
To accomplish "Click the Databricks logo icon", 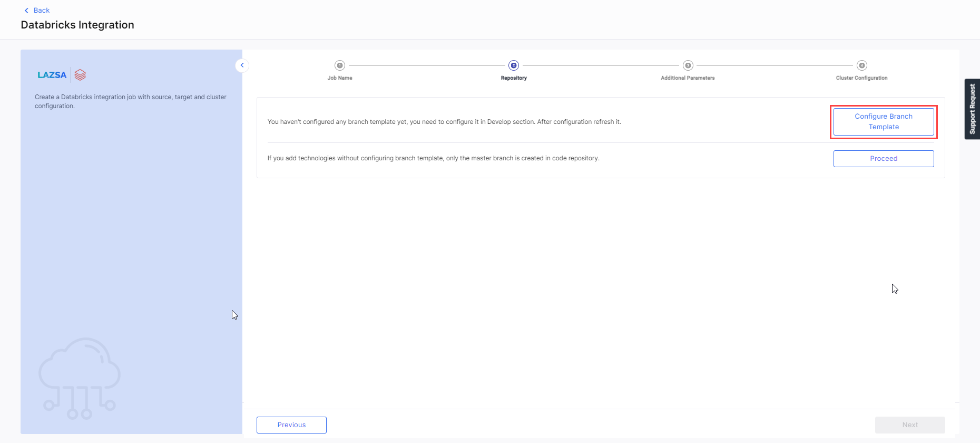I will pos(80,75).
